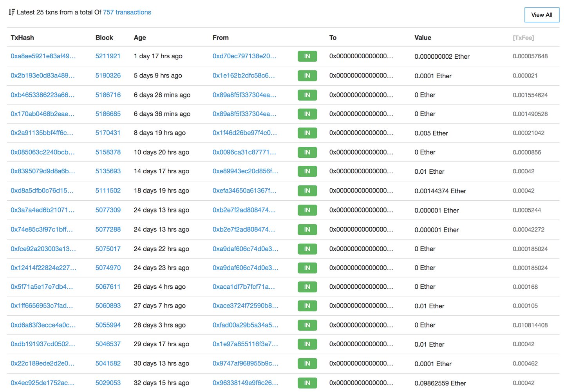The height and width of the screenshot is (392, 564).
Task: Click the IN badge on the 0.01 Ether row from 0xe89943ec20d856f
Action: [x=307, y=171]
